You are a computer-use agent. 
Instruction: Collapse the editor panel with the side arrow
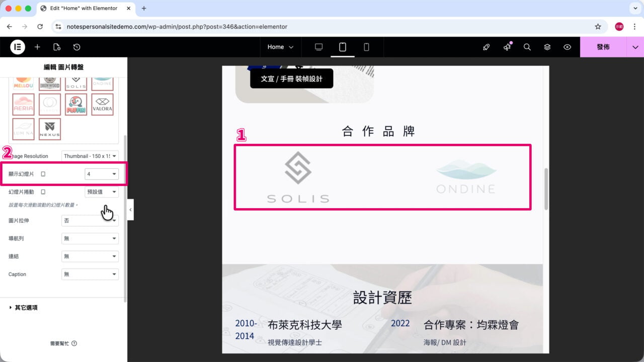click(x=130, y=209)
